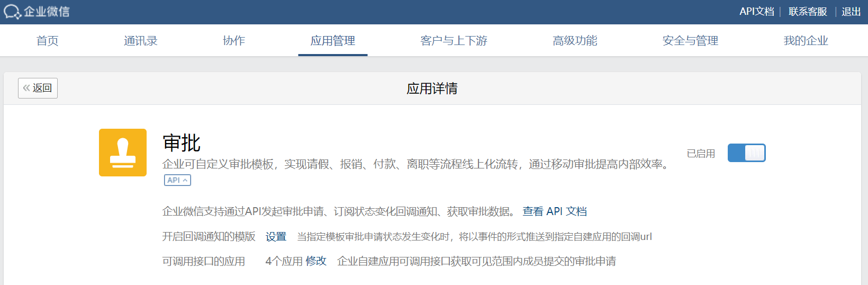Click the yellow 审批 stamp app icon

(x=123, y=153)
